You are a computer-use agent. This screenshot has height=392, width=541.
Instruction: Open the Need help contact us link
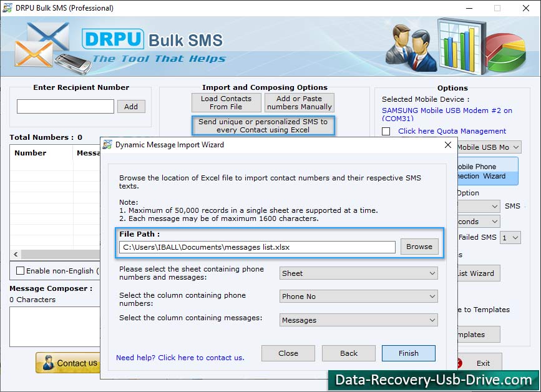(x=180, y=358)
